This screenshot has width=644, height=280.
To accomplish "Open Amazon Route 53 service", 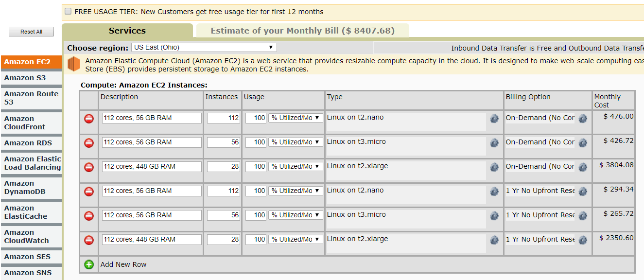I will (32, 98).
